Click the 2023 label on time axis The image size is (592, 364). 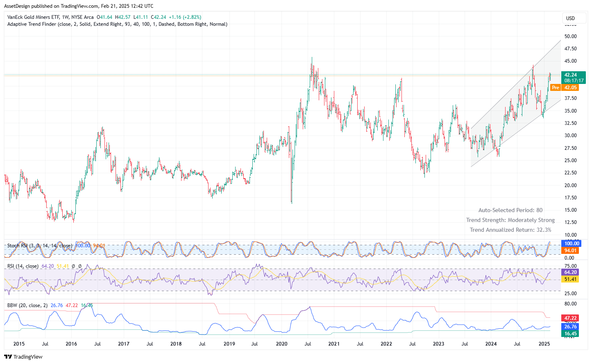click(x=439, y=344)
